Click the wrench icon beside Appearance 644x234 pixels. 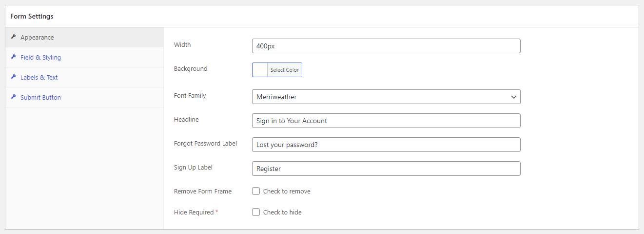(14, 37)
